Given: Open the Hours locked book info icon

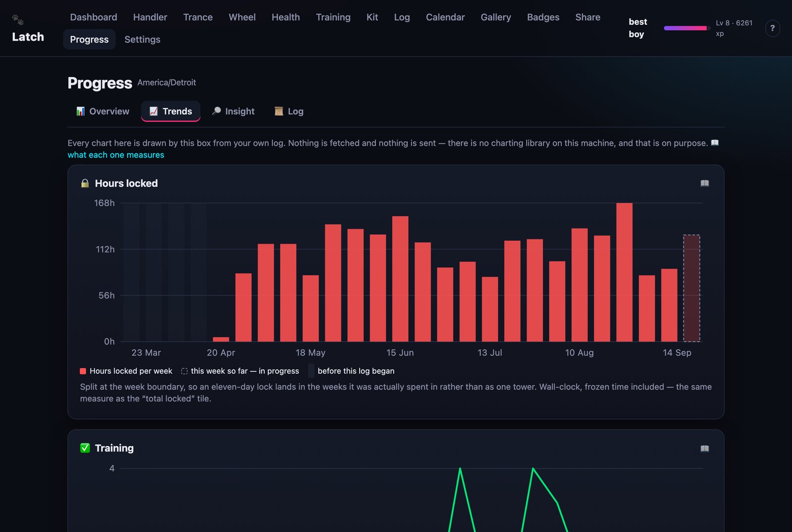Looking at the screenshot, I should click(x=704, y=183).
